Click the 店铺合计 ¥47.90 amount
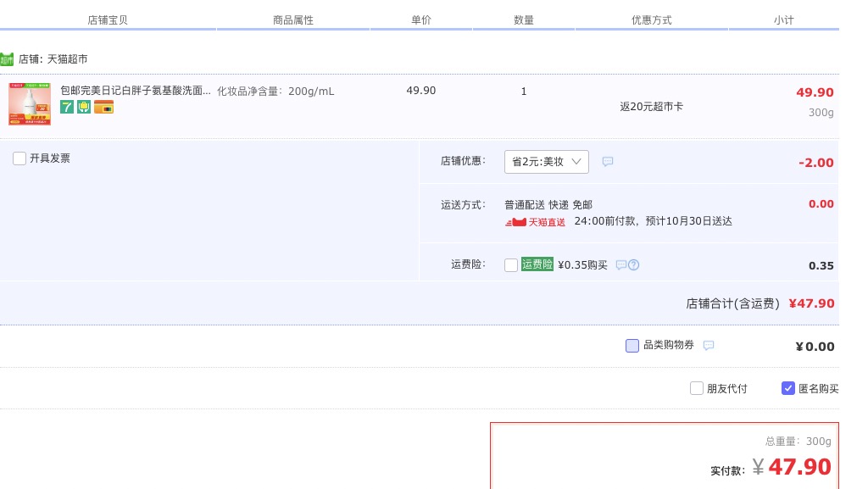Screen dimensions: 868x489 pos(811,303)
